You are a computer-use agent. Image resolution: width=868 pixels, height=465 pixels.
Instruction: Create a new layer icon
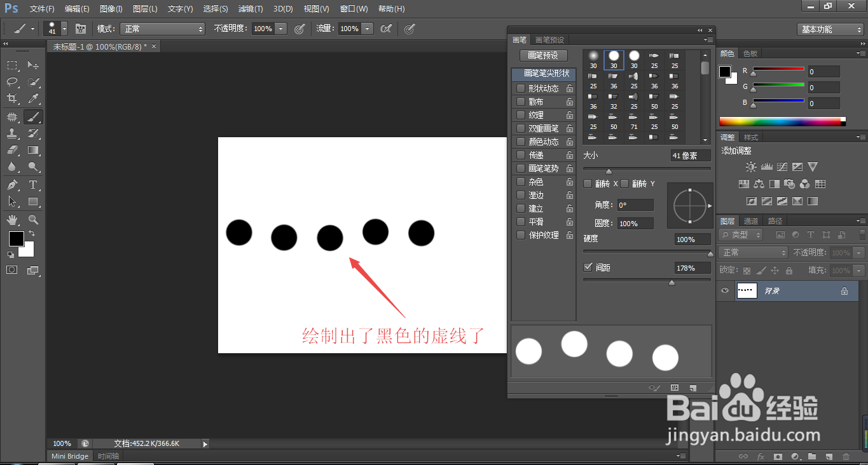(x=829, y=456)
